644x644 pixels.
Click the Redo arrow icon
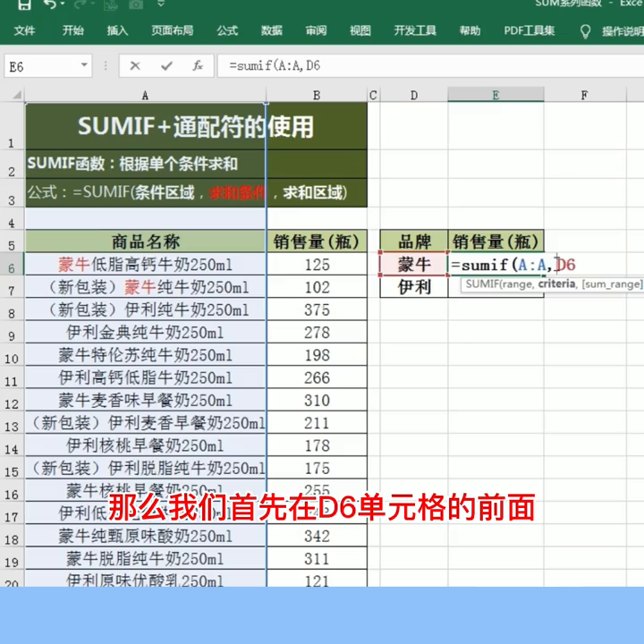81,4
